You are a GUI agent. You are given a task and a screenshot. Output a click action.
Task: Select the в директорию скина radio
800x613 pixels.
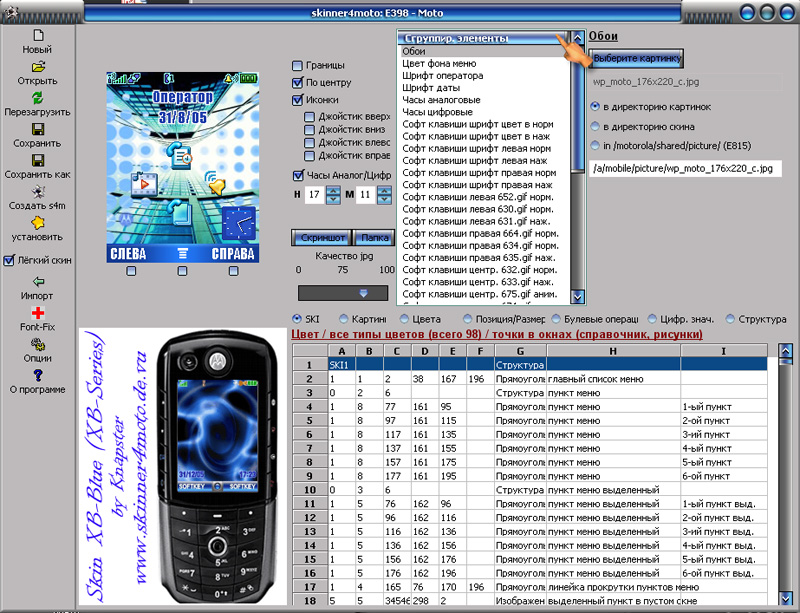[x=595, y=126]
